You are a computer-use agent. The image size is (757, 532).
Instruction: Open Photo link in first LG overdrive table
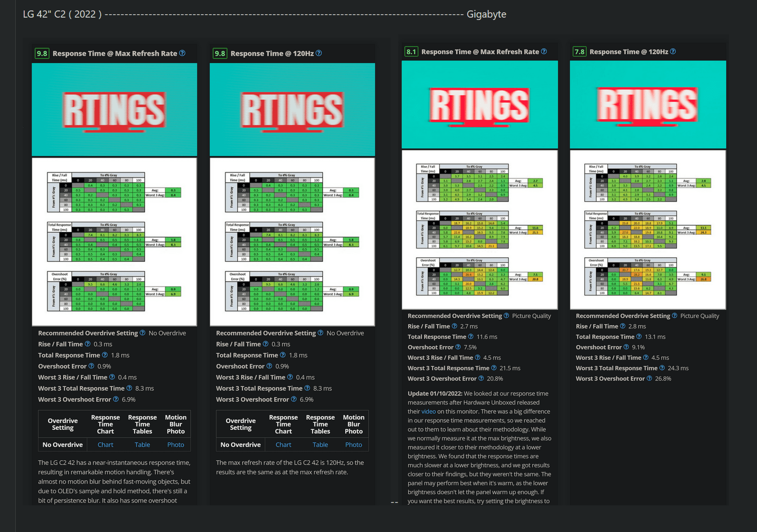pyautogui.click(x=176, y=445)
